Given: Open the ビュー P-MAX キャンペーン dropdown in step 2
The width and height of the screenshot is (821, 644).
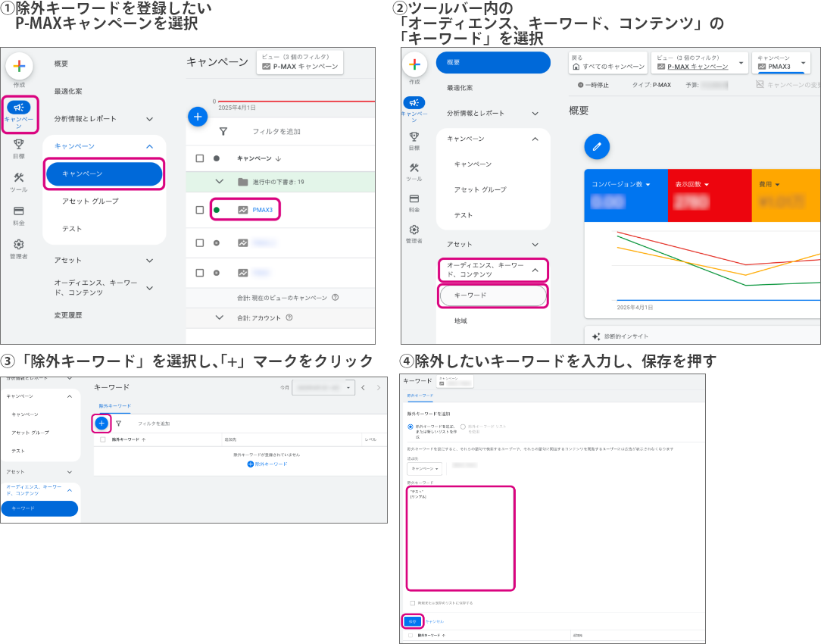Looking at the screenshot, I should pyautogui.click(x=741, y=63).
